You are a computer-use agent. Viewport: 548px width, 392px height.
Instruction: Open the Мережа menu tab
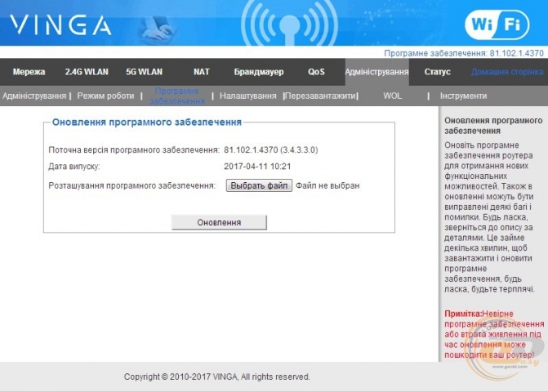point(29,72)
